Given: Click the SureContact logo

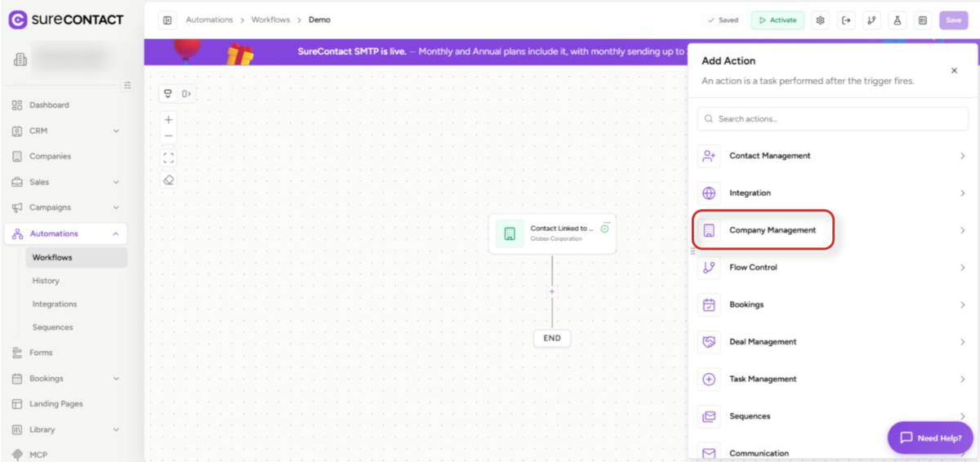Looking at the screenshot, I should 67,20.
